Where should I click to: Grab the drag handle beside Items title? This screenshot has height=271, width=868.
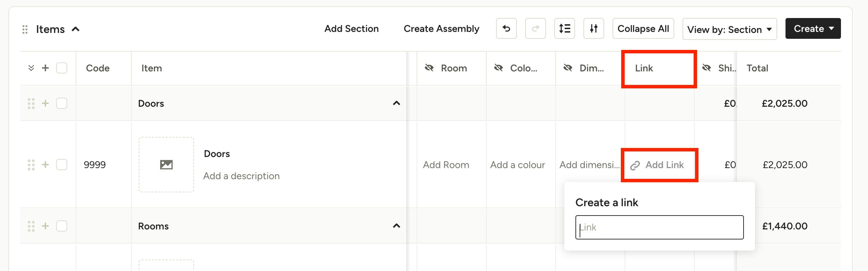(25, 29)
